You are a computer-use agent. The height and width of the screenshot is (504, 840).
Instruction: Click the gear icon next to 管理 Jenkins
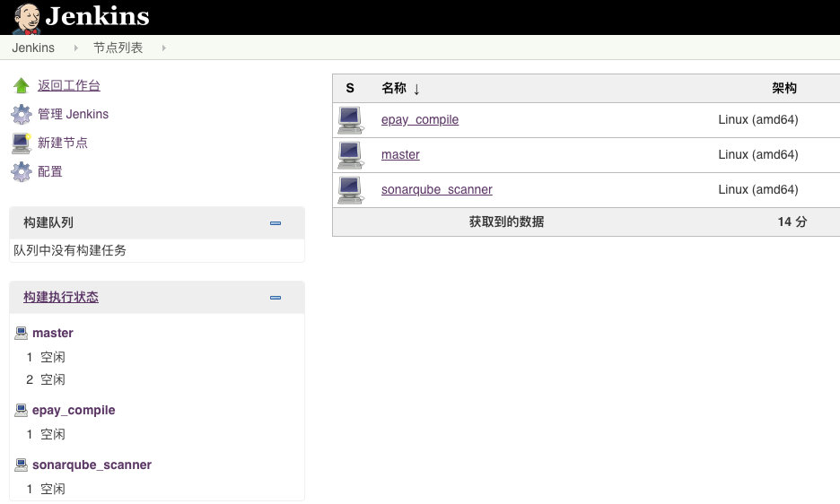[22, 115]
